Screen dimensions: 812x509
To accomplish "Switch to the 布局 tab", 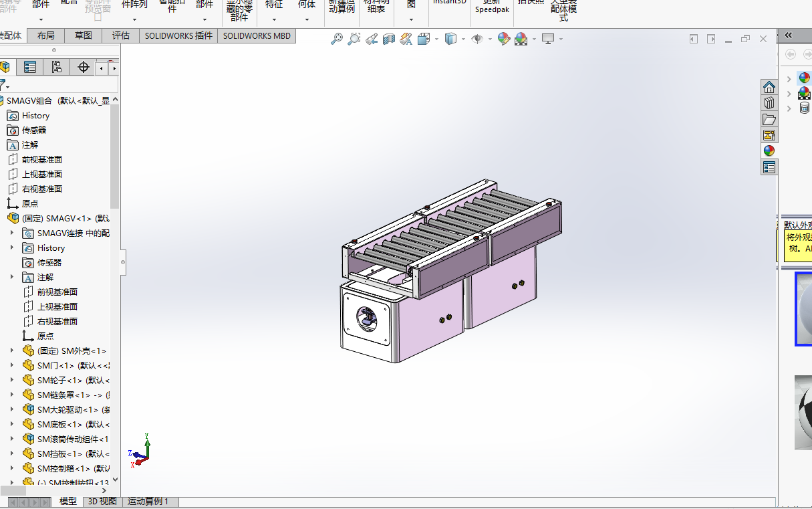I will [x=46, y=35].
